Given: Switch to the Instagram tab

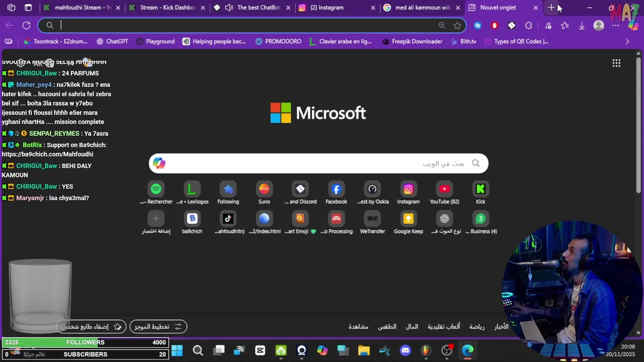Looking at the screenshot, I should 337,8.
